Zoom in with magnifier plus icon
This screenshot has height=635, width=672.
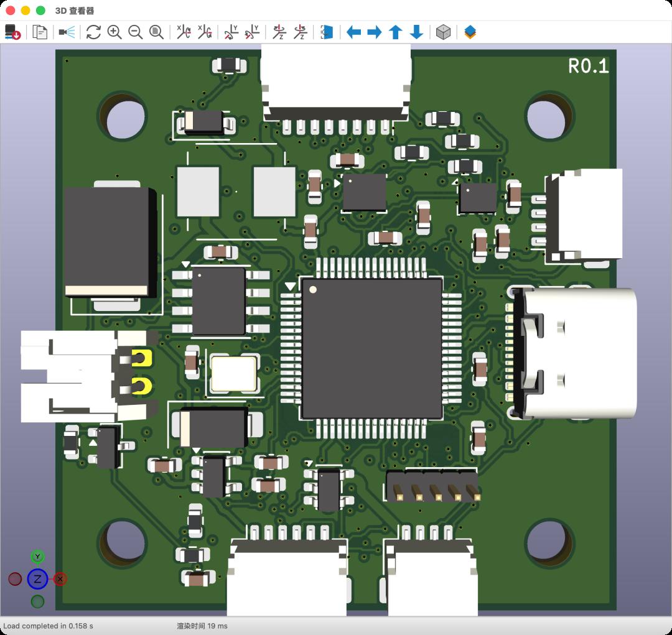114,32
